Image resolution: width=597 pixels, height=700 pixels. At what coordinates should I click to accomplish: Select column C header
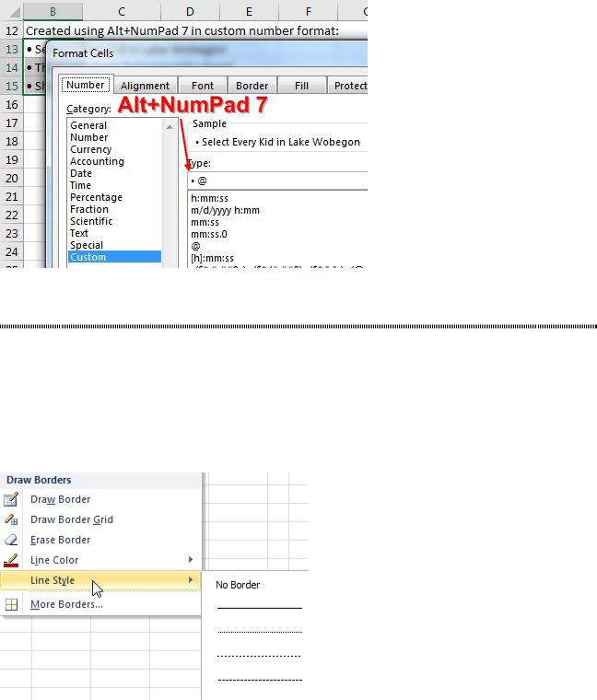coord(122,11)
